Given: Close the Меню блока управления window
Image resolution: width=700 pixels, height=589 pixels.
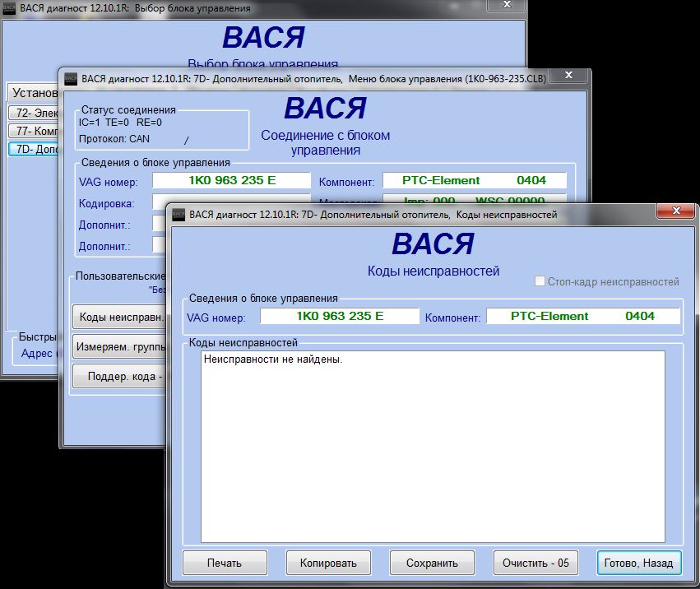Looking at the screenshot, I should tap(568, 75).
